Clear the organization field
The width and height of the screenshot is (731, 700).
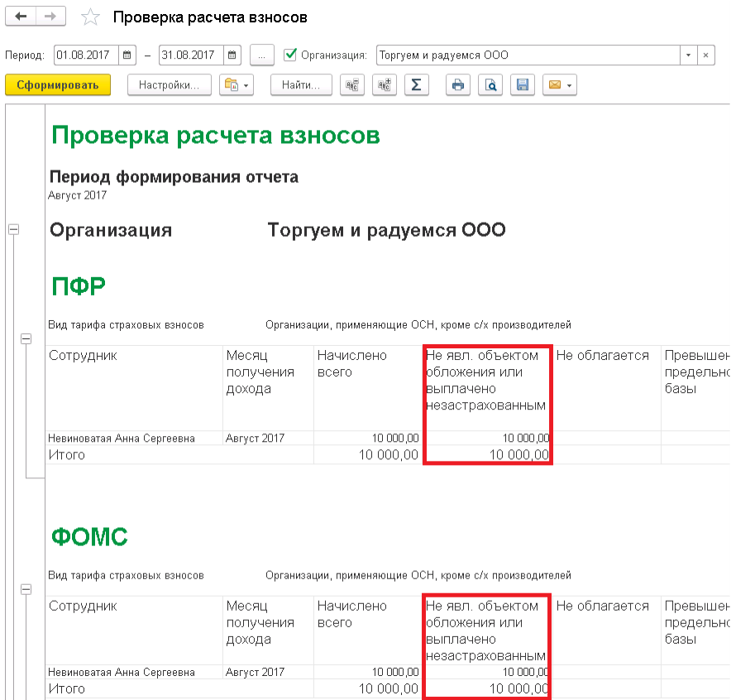click(706, 55)
